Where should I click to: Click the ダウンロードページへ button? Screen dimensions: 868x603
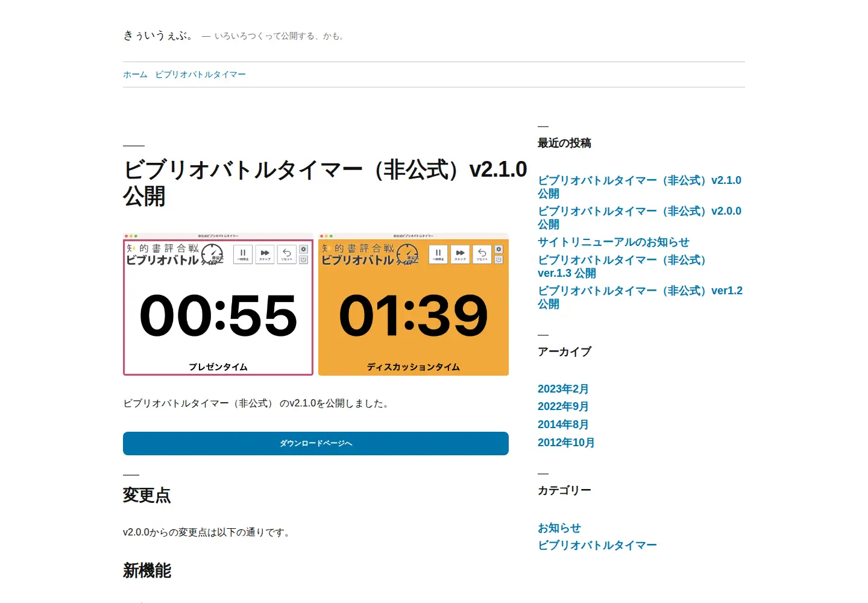(x=316, y=443)
